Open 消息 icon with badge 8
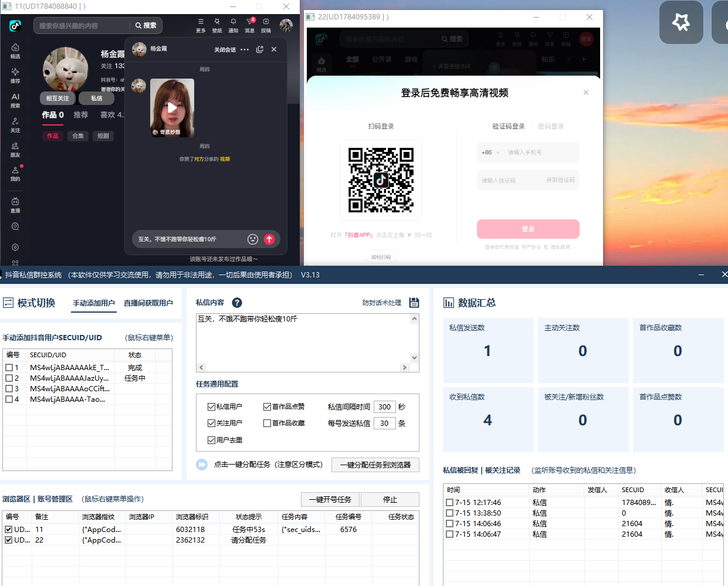The height and width of the screenshot is (586, 728). pos(250,25)
